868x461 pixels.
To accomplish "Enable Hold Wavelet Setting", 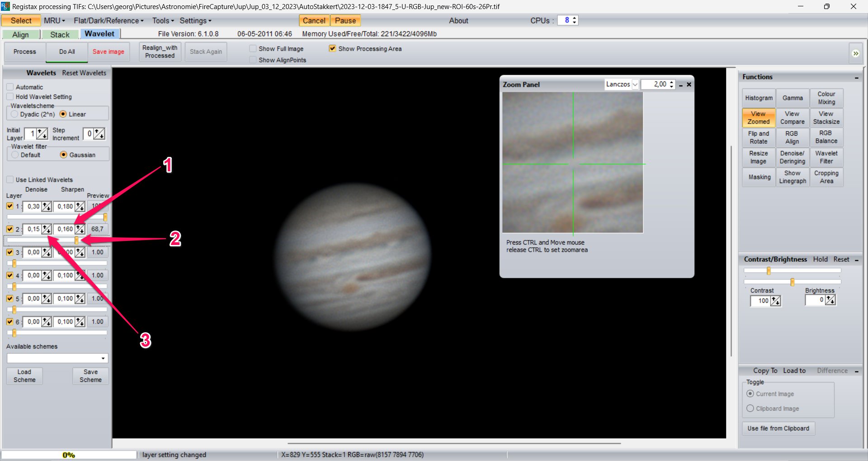I will pos(10,97).
